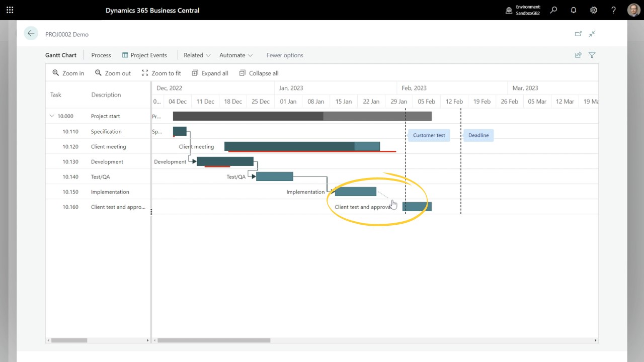Click the Dec, 2022 month header

click(170, 88)
